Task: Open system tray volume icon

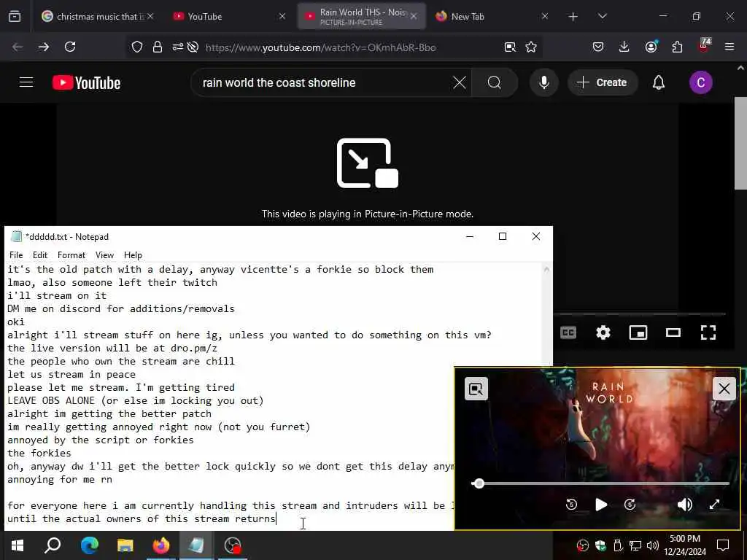Action: tap(653, 545)
